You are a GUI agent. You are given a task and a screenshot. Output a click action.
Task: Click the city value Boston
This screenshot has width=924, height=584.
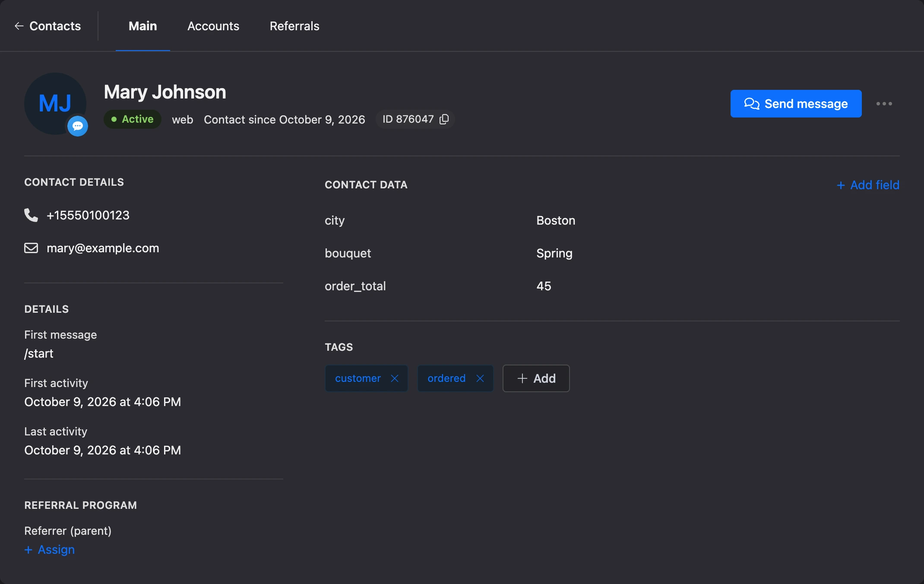pyautogui.click(x=556, y=220)
